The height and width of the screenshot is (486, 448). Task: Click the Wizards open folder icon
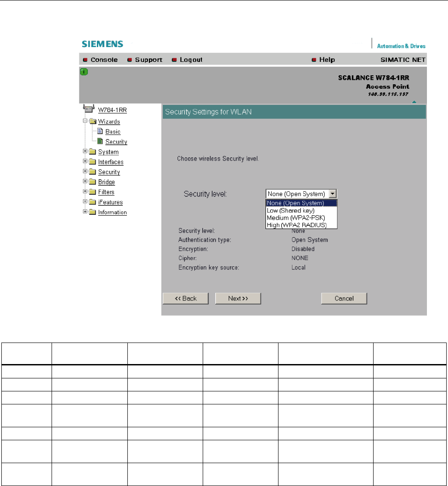tap(92, 121)
